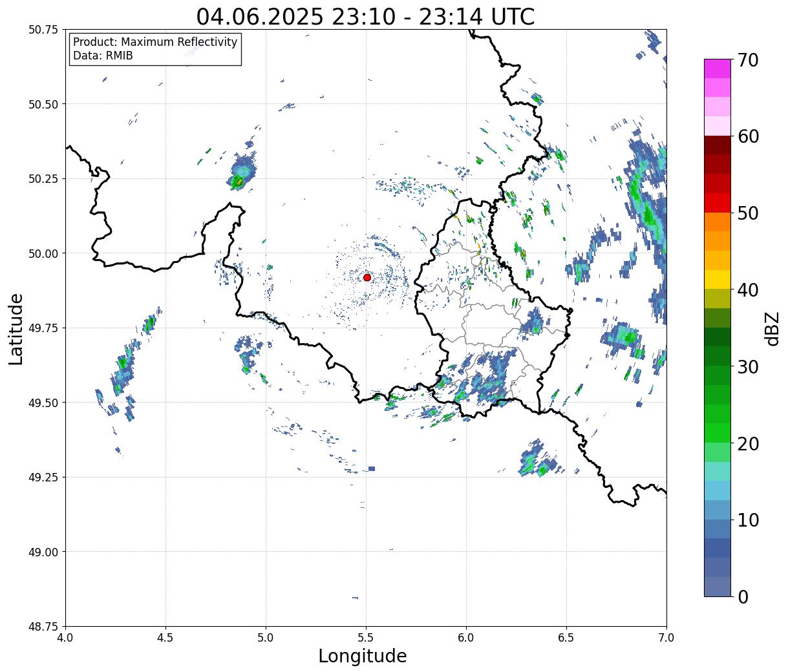Click the 50.25 latitude tick label

[43, 179]
